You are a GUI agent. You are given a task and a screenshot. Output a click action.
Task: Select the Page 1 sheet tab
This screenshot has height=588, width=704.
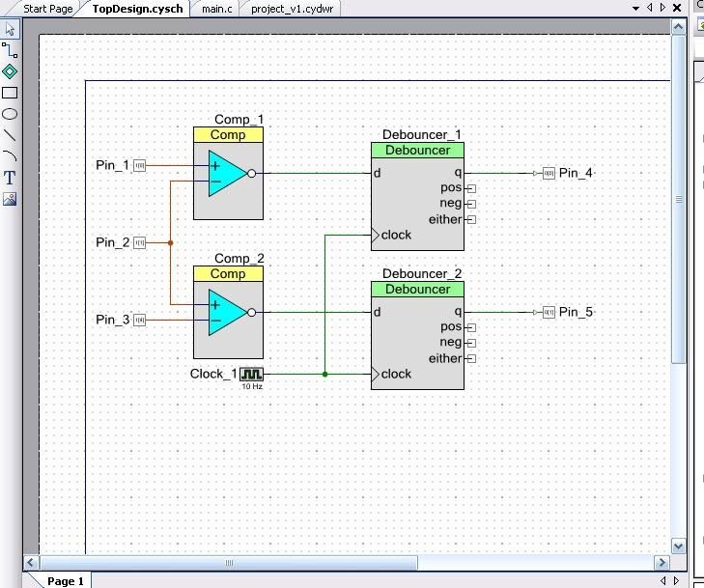pos(66,580)
